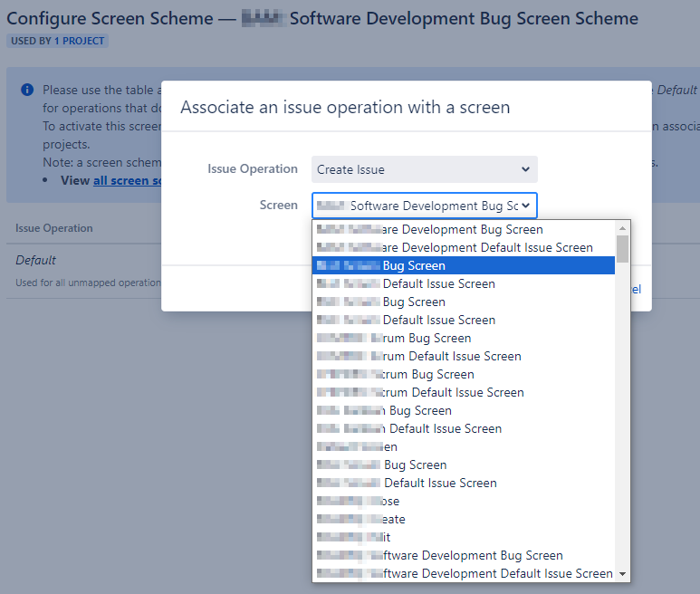Select the Kanban Bug Screen list option
The height and width of the screenshot is (594, 700).
(x=408, y=410)
